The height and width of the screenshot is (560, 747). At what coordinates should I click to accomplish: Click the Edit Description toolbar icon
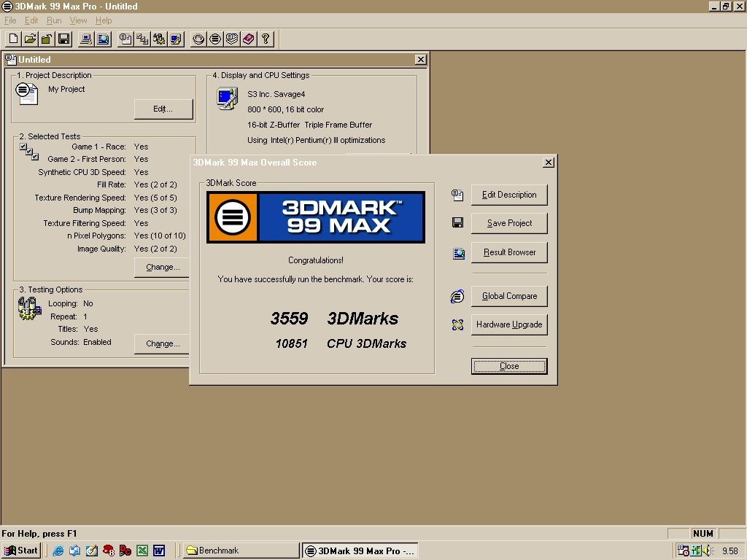[125, 39]
